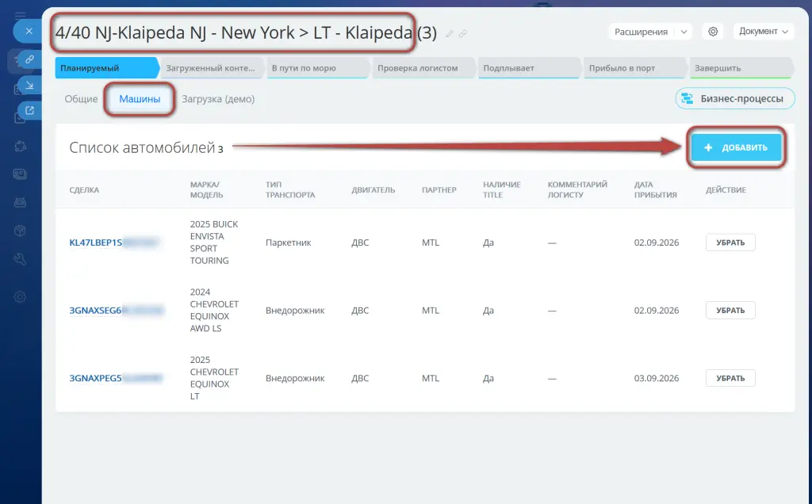Image resolution: width=812 pixels, height=504 pixels.
Task: Open deal link KL47LBEP1S
Action: click(x=96, y=242)
